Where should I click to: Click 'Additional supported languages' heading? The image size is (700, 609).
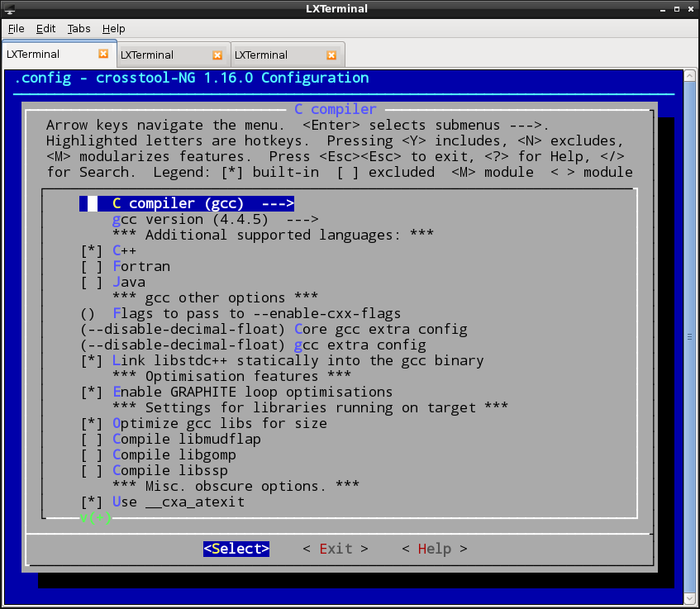click(273, 235)
